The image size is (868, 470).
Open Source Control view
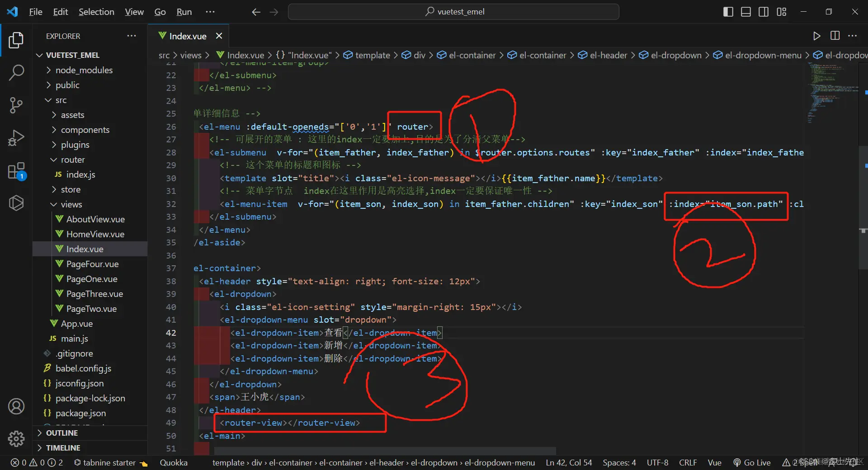tap(16, 105)
